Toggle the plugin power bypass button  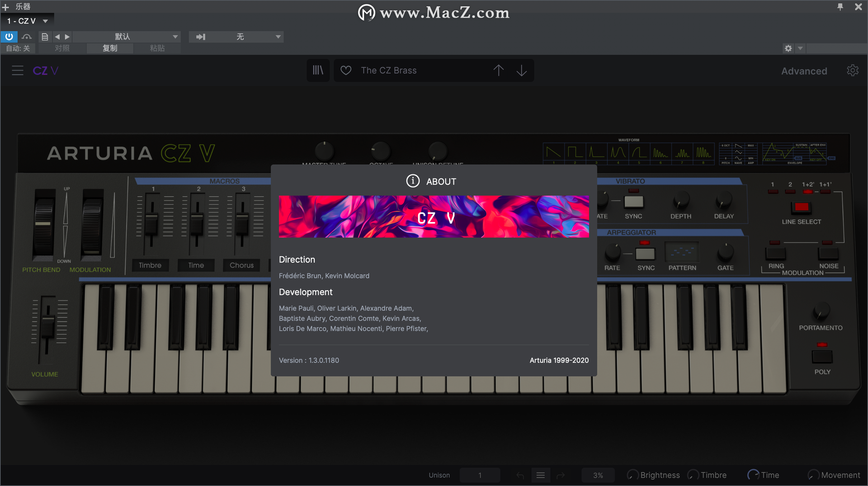[9, 37]
